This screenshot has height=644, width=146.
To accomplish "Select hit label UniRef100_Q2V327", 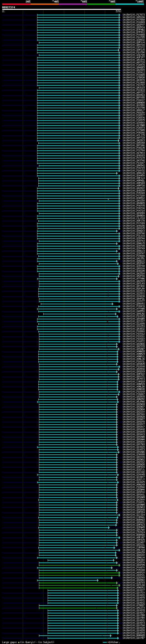I will 134,321.
